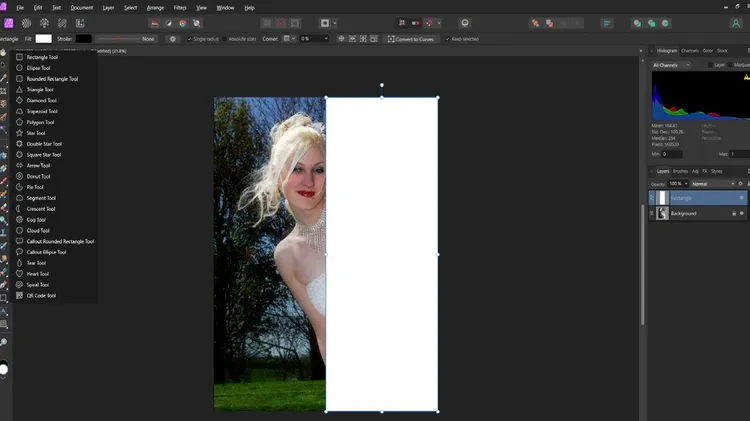Open the Corner type dropdown
The image size is (750, 421).
coord(289,39)
